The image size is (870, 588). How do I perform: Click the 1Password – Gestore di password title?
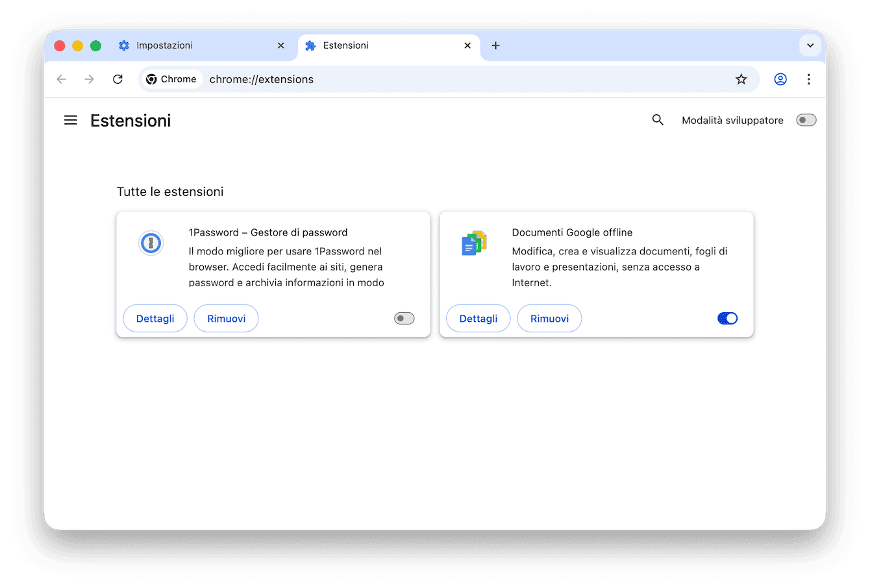[268, 232]
